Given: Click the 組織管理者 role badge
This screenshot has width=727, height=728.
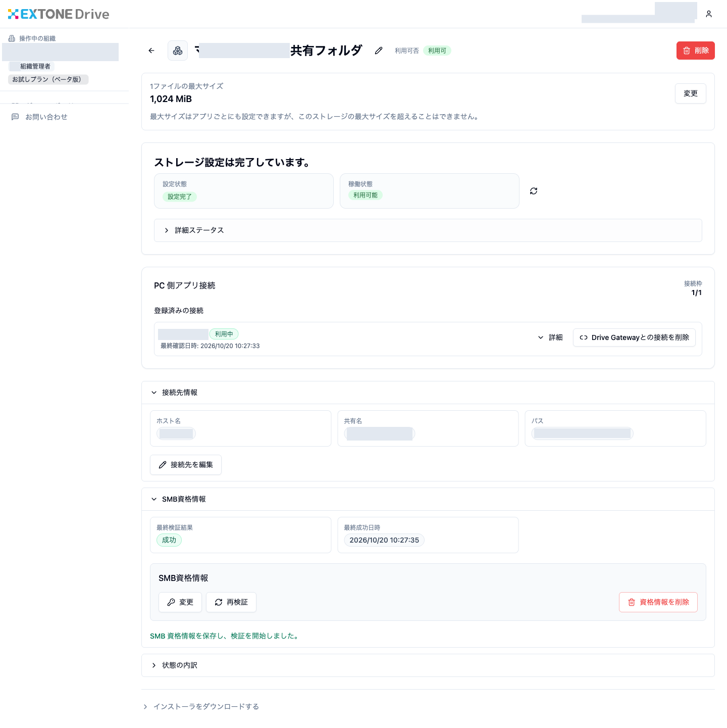Looking at the screenshot, I should (x=32, y=66).
